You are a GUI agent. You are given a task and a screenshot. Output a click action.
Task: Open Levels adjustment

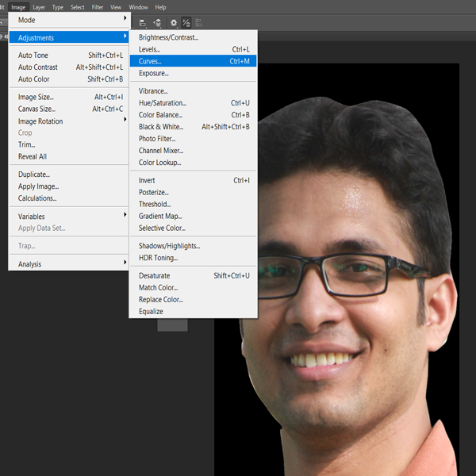[x=194, y=49]
